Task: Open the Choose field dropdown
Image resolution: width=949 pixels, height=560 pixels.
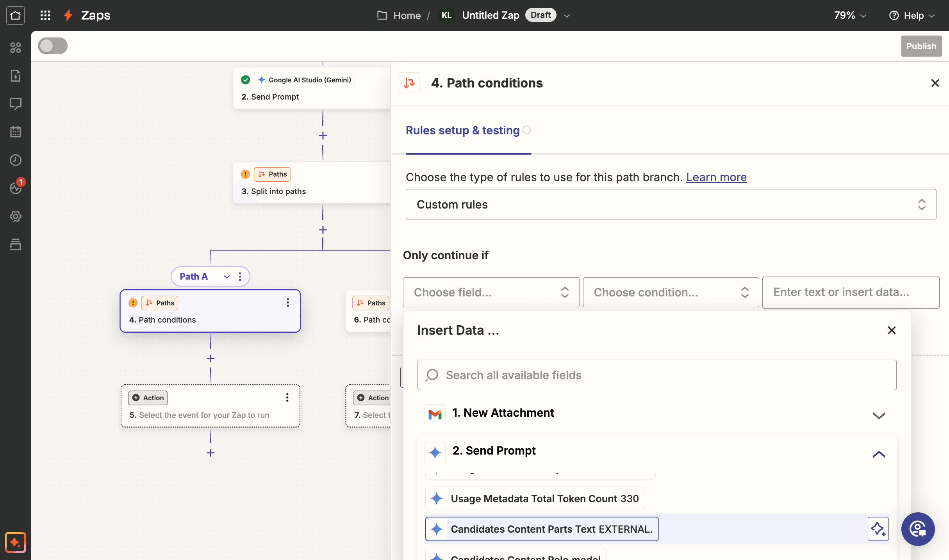Action: pyautogui.click(x=491, y=292)
